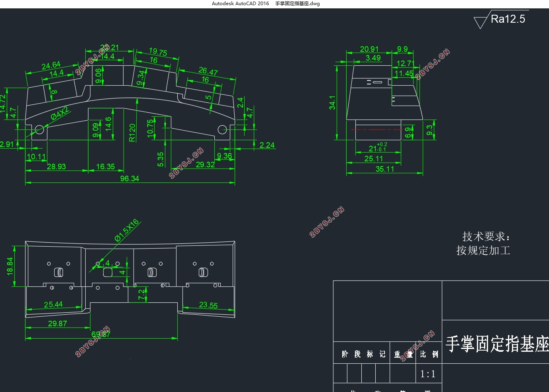Screen dimensions: 549x392
Task: Select the 2.4 dimension text
Action: coord(240,102)
